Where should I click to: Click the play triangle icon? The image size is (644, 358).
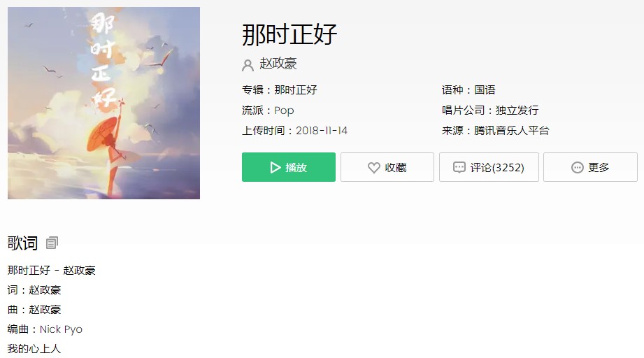click(276, 168)
